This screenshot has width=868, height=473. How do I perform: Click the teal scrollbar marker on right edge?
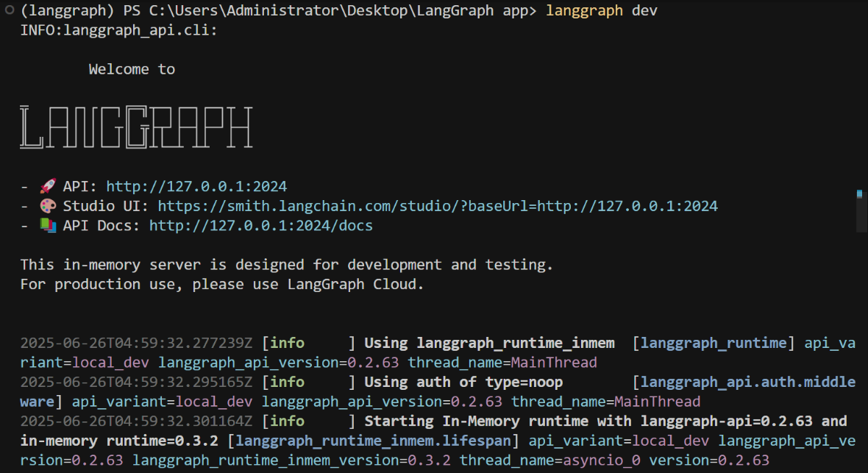tap(860, 195)
